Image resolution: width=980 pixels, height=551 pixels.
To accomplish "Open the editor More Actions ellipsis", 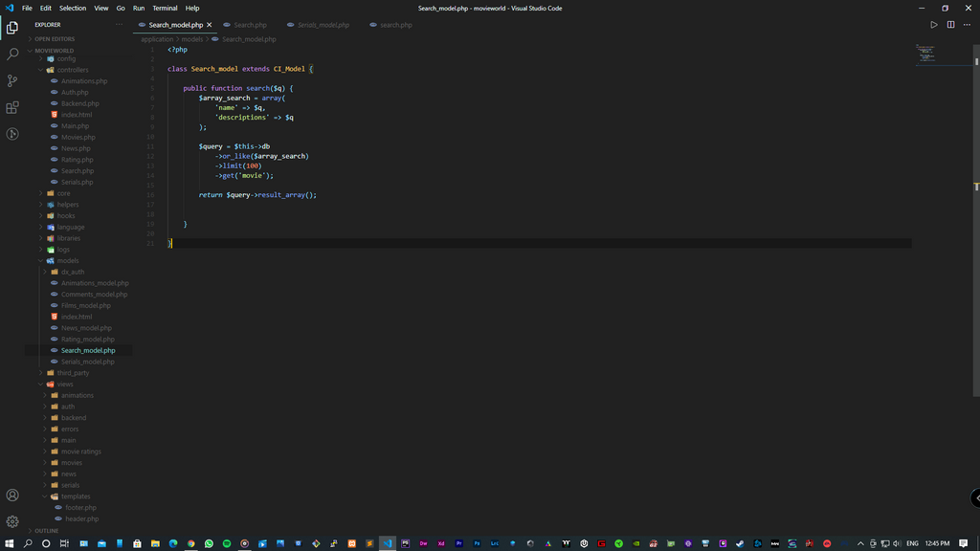I will coord(967,25).
